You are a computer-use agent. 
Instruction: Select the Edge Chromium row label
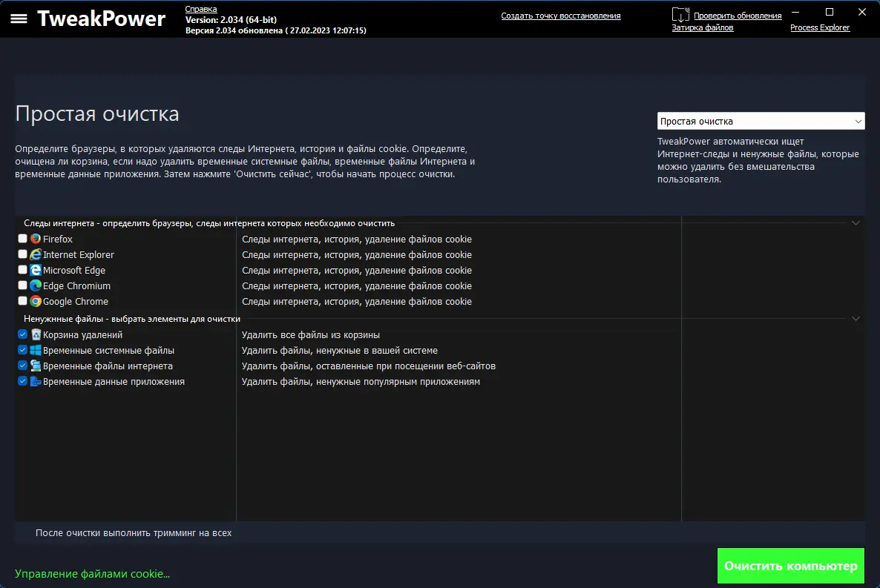pos(77,286)
